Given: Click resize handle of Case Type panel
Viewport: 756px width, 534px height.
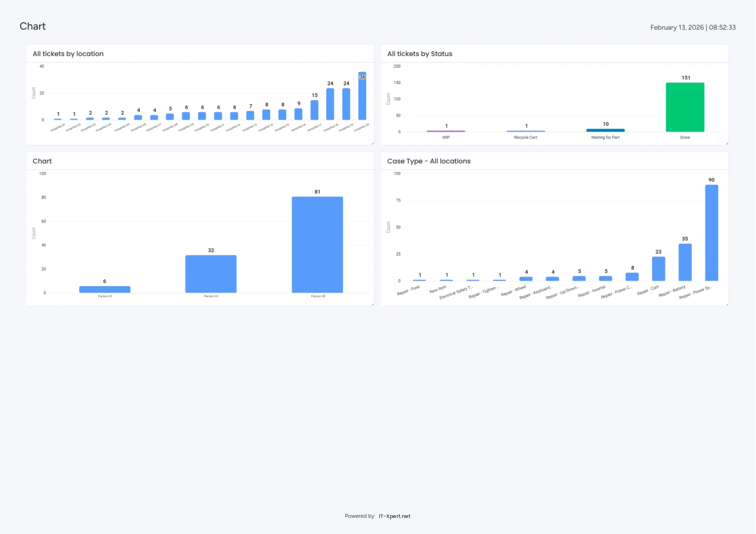Looking at the screenshot, I should [727, 304].
